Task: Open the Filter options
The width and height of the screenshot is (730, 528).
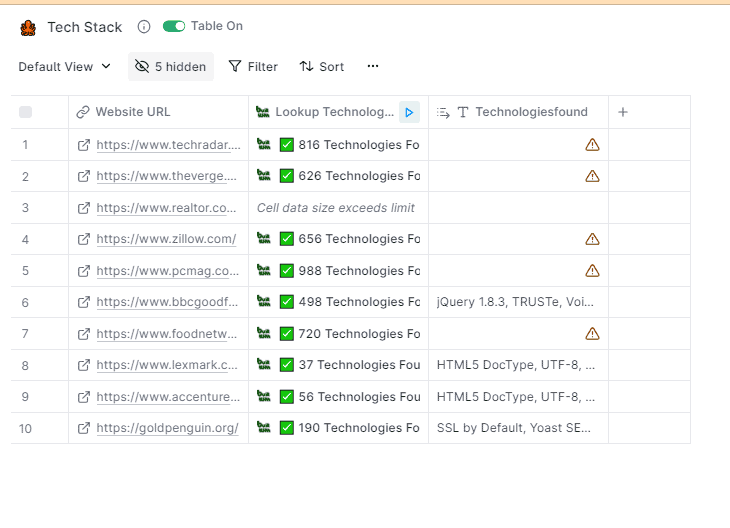Action: click(253, 67)
